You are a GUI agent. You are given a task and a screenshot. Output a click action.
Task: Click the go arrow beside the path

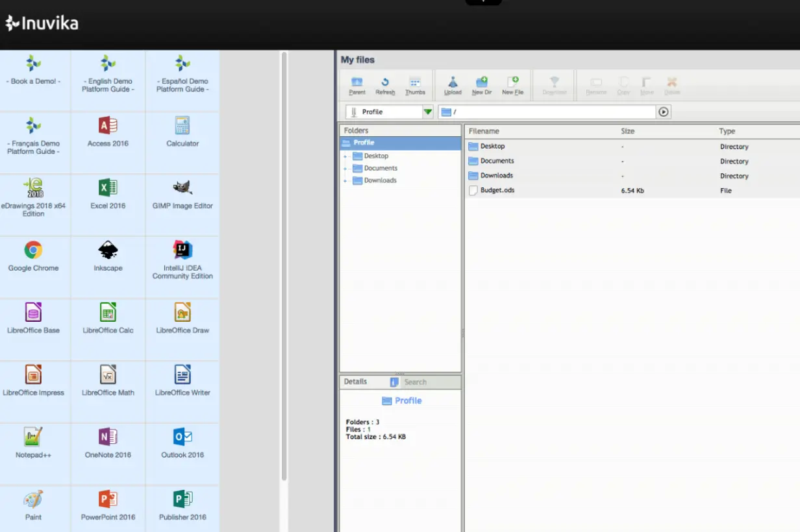(x=664, y=112)
